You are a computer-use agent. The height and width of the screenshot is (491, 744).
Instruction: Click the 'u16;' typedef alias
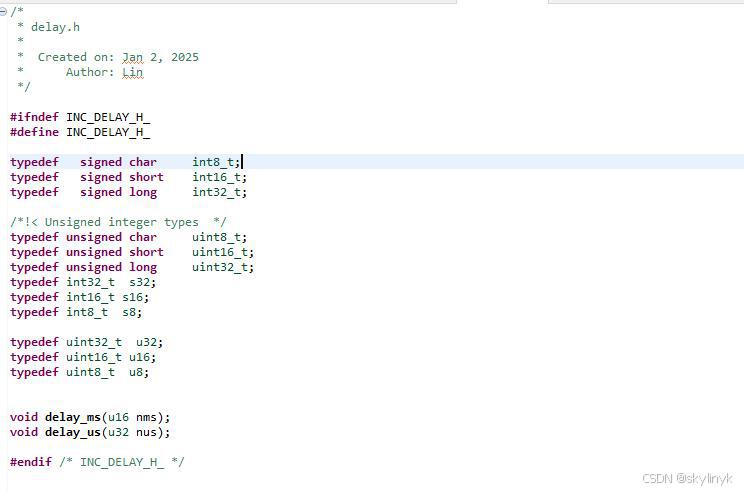142,358
